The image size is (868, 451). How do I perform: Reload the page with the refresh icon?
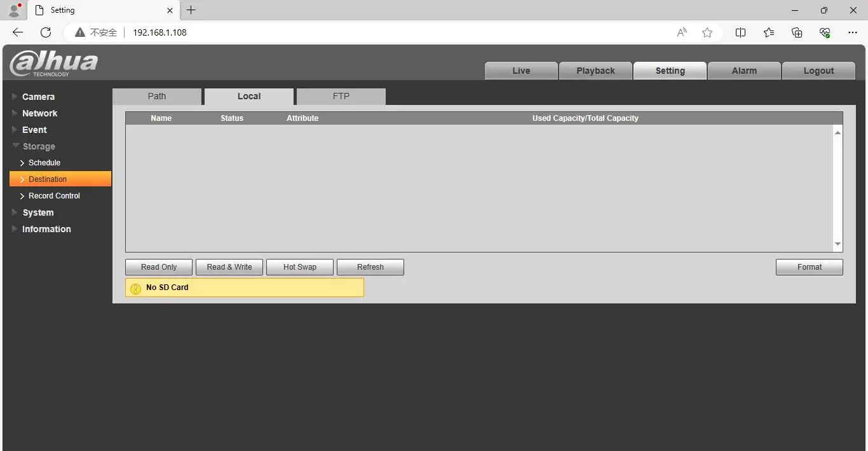tap(46, 32)
